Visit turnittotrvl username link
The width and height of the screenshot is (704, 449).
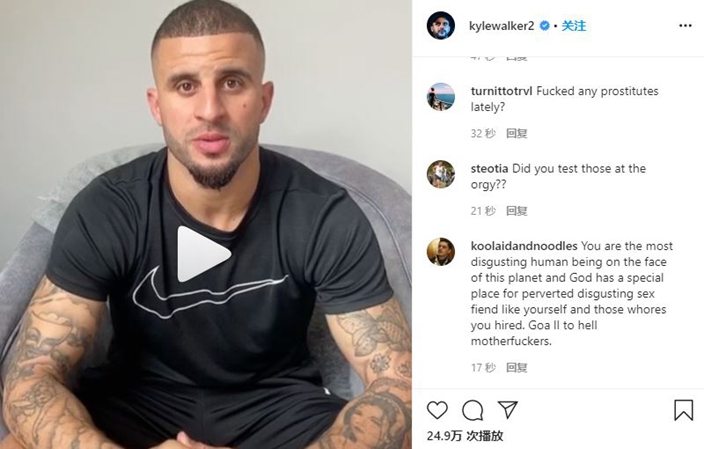501,91
